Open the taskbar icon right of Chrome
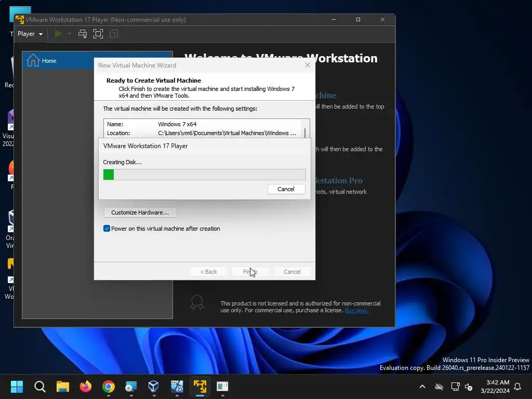The image size is (532, 399). pyautogui.click(x=131, y=387)
